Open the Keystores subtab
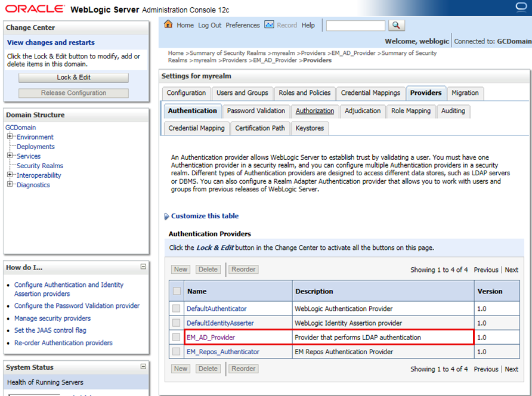Screen dimensions: 532x396 point(310,128)
